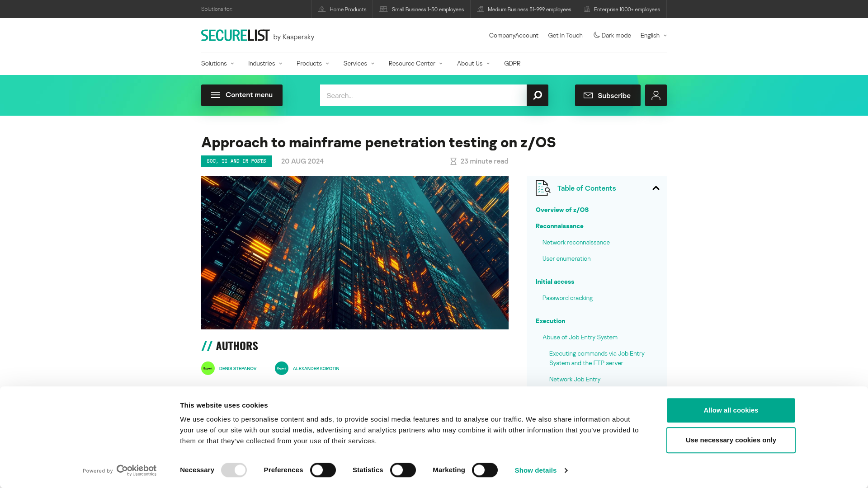Click the search magnifier icon

point(537,95)
